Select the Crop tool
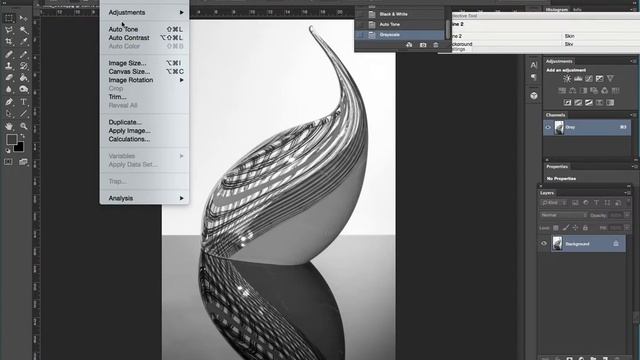The height and width of the screenshot is (360, 640). (9, 42)
